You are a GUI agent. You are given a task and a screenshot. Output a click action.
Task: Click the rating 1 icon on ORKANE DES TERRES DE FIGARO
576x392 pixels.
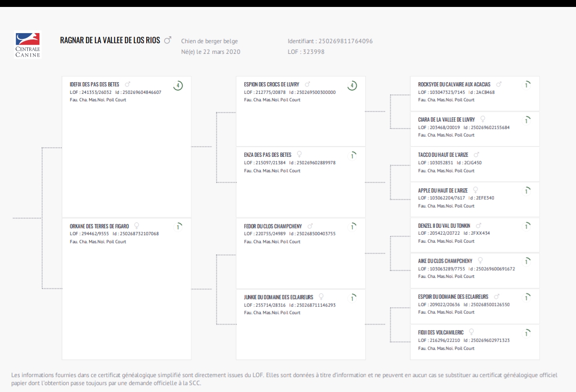tap(178, 227)
